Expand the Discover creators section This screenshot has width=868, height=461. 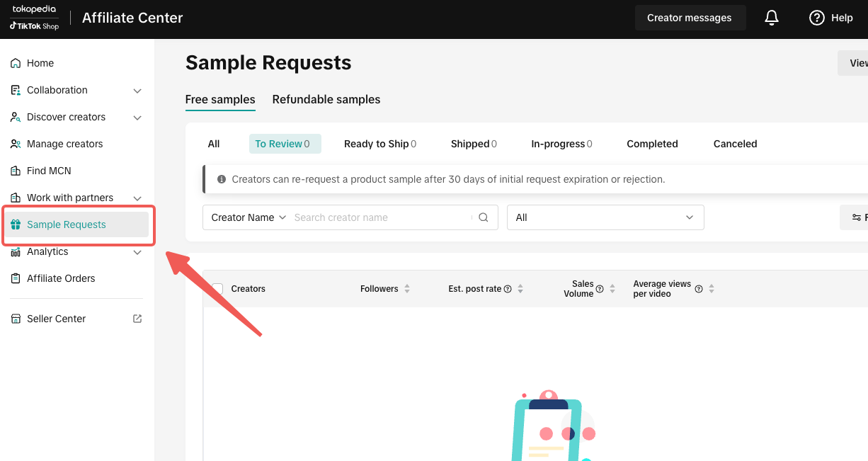tap(137, 118)
